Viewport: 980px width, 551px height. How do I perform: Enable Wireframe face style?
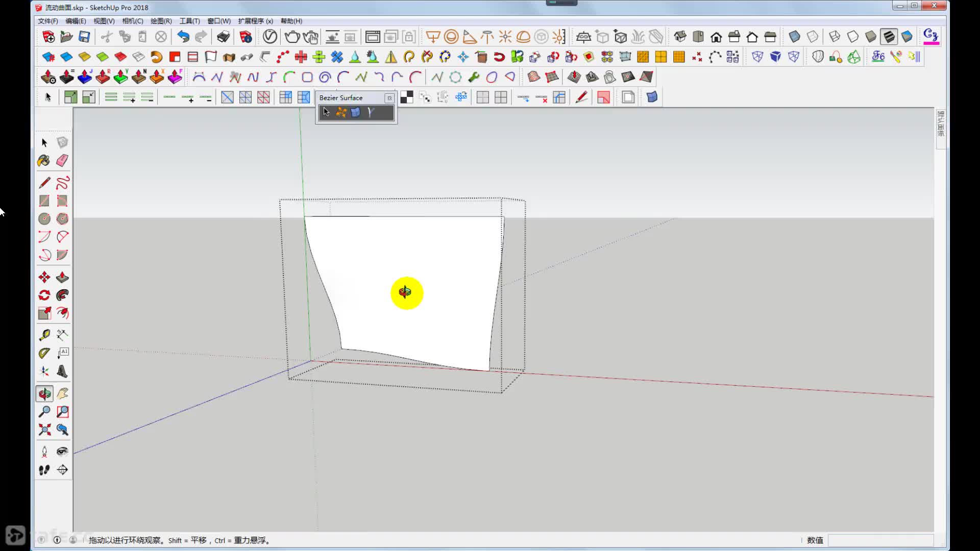tap(835, 37)
